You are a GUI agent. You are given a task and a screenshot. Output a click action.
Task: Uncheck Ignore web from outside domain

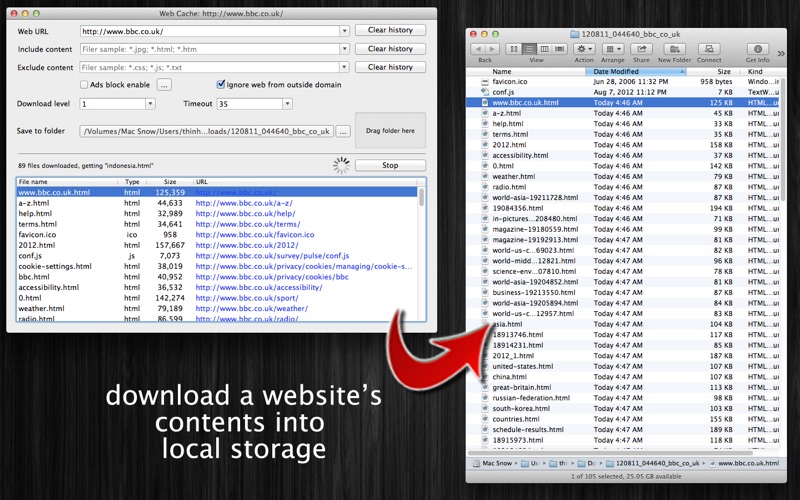(220, 85)
